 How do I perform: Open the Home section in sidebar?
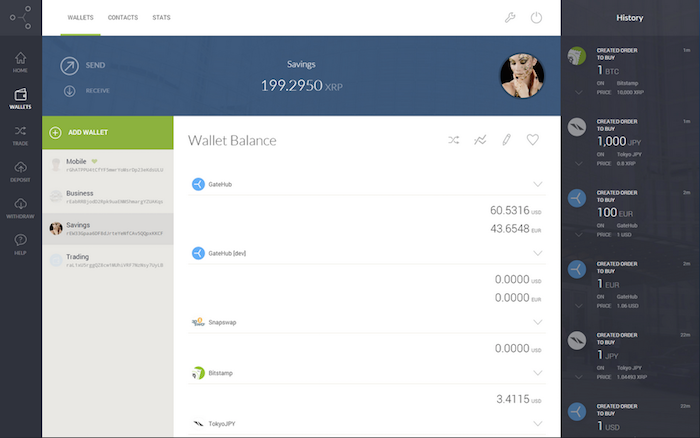tap(20, 63)
